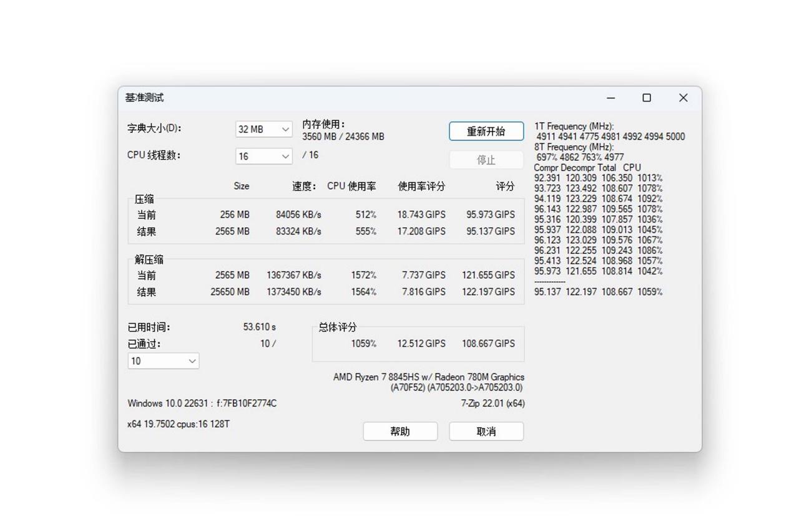Click the (A70F52) microcode text line
The height and width of the screenshot is (532, 799).
click(457, 387)
